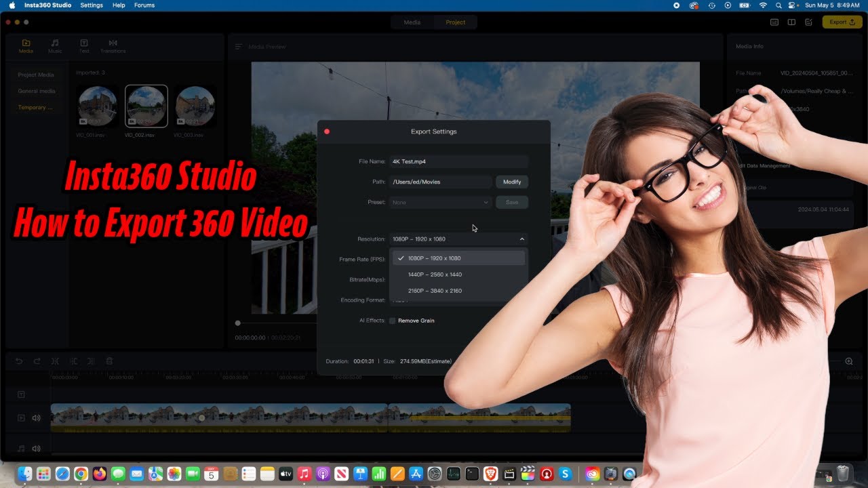Open keyboard shortcuts icon near Export

[x=774, y=22]
